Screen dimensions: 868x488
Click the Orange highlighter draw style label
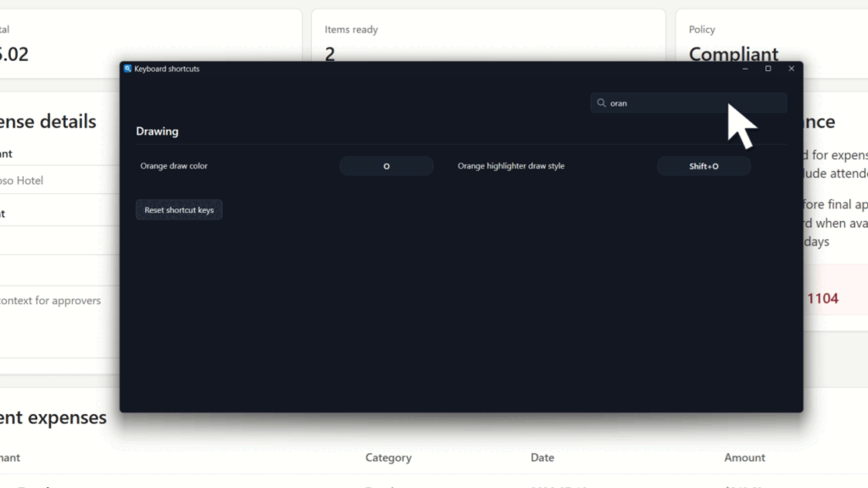tap(511, 166)
